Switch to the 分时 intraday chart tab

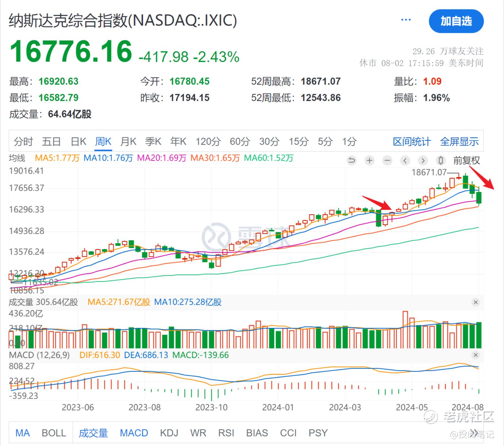click(x=23, y=141)
